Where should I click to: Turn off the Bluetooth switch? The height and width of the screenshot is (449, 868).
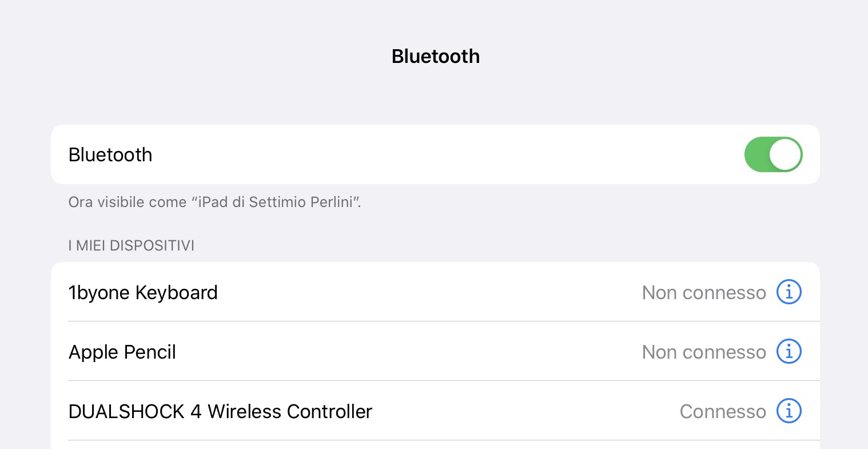tap(773, 154)
